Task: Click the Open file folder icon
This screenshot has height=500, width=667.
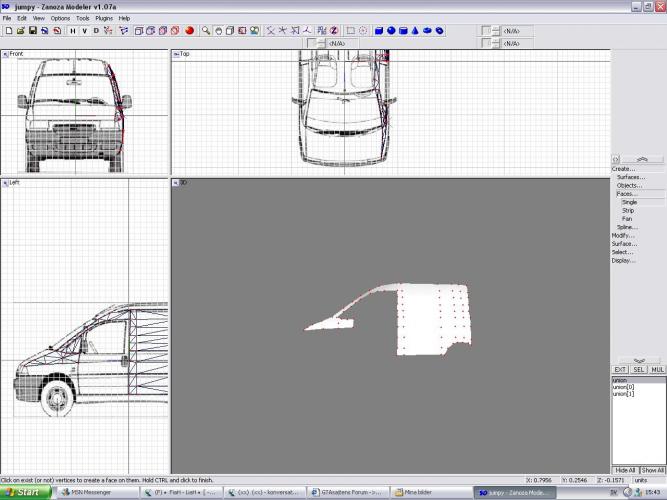Action: coord(20,31)
